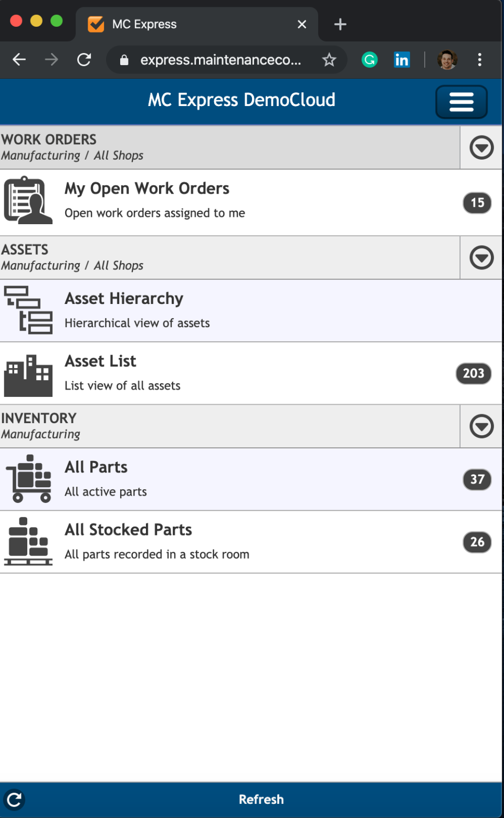Screen dimensions: 504x818
Task: Open the LinkedIn extension icon
Action: pos(402,60)
